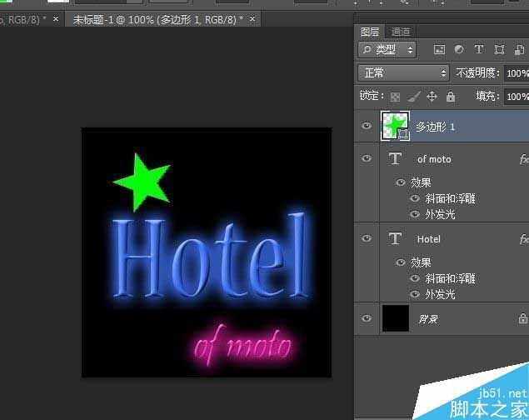Click the shape layer filter icon
The image size is (529, 420).
click(x=499, y=50)
